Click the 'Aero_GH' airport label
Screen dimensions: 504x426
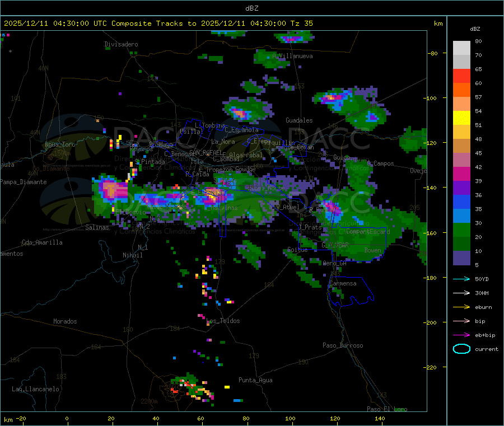335,264
